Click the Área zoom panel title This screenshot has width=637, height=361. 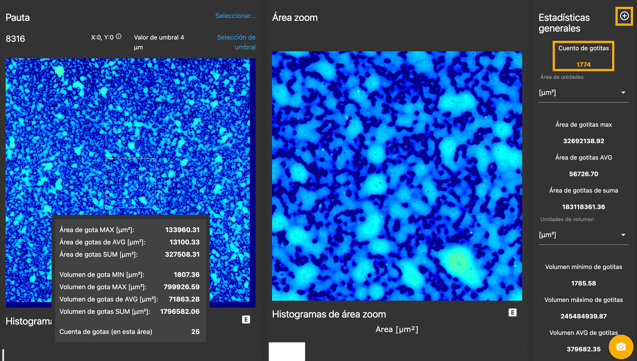pos(295,17)
